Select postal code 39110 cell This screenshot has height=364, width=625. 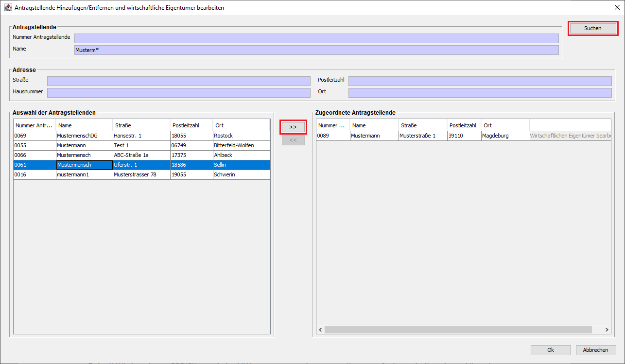pos(464,136)
